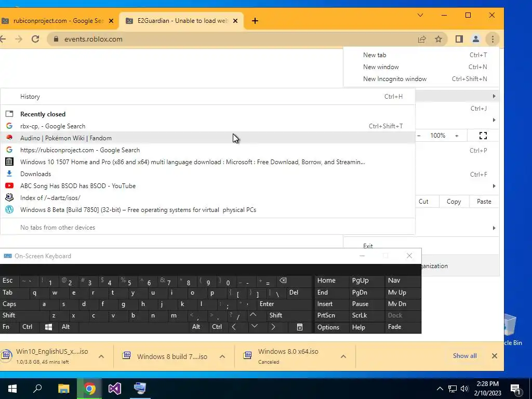Reload the events.roblox.com page
This screenshot has width=532, height=399.
coord(35,39)
